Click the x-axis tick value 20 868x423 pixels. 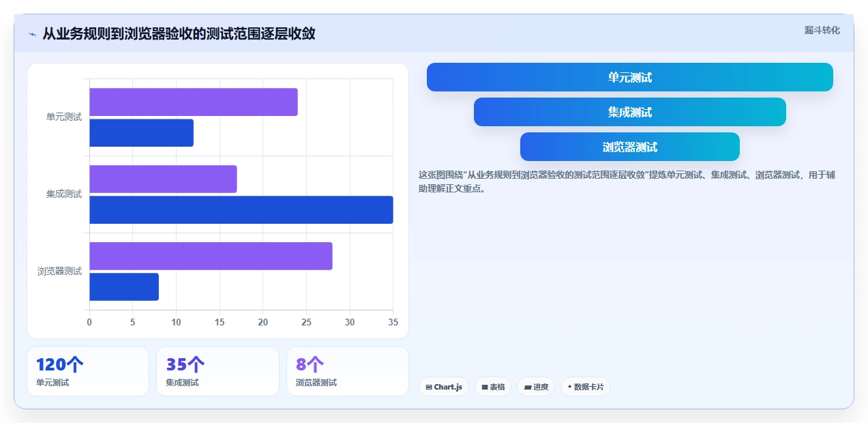coord(263,322)
